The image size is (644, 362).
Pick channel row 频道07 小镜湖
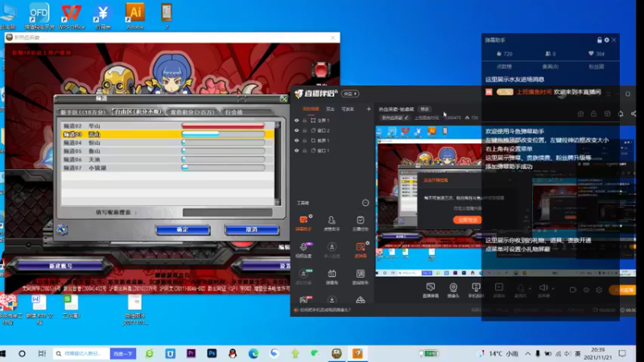(x=167, y=168)
